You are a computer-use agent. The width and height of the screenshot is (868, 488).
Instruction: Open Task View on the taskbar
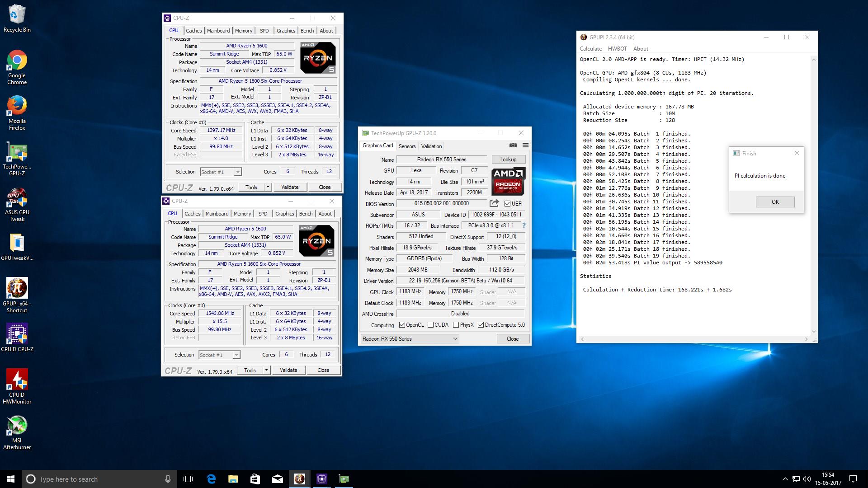pyautogui.click(x=188, y=479)
